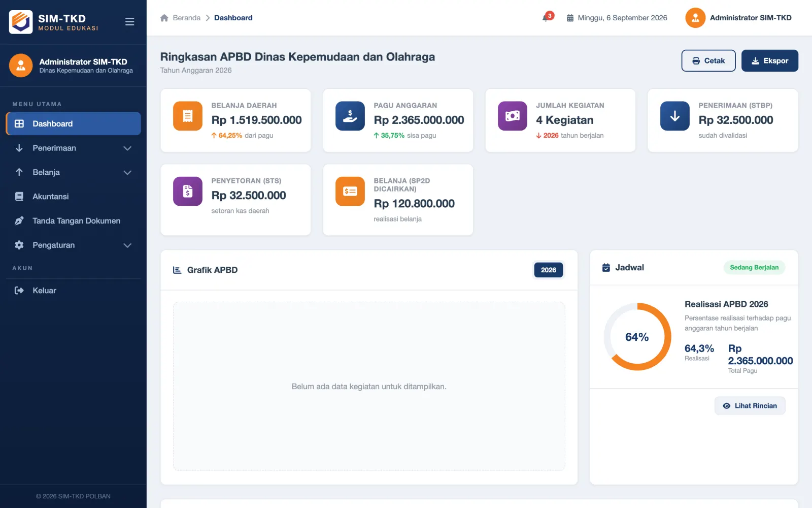Click the SIM-TKD logo icon
This screenshot has height=508, width=812.
click(x=21, y=22)
